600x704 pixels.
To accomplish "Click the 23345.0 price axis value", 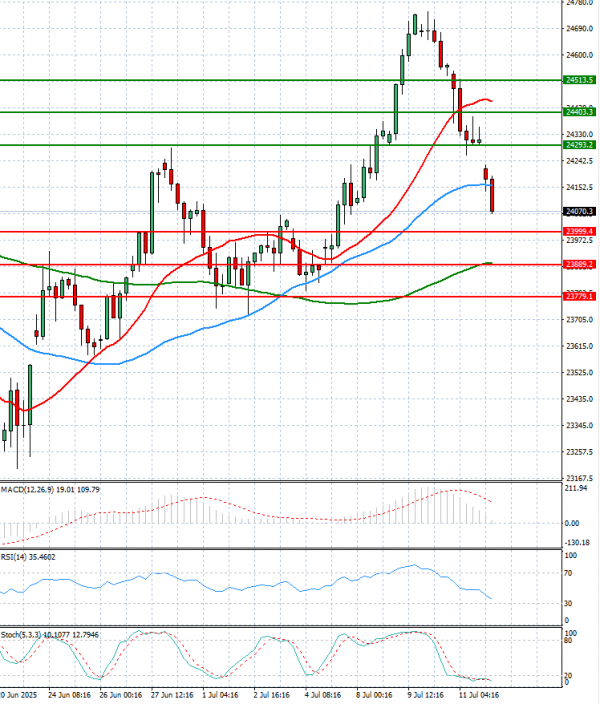I will coord(580,426).
